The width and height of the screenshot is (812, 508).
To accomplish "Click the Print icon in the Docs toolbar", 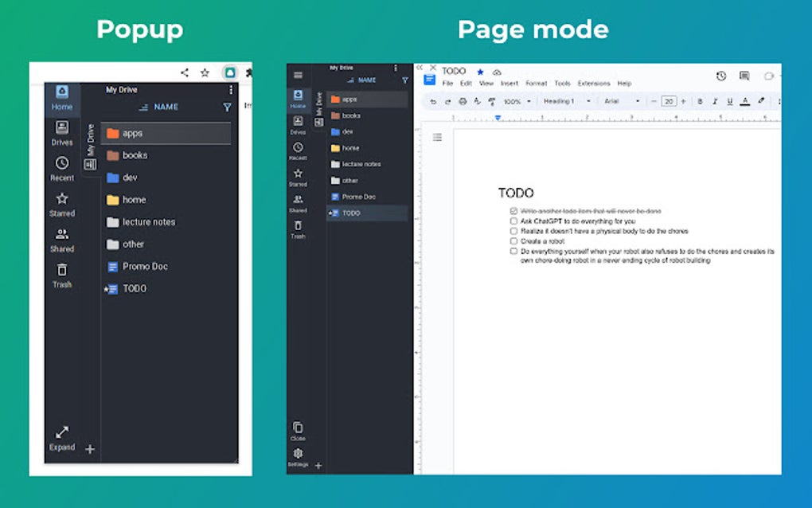I will coord(463,101).
